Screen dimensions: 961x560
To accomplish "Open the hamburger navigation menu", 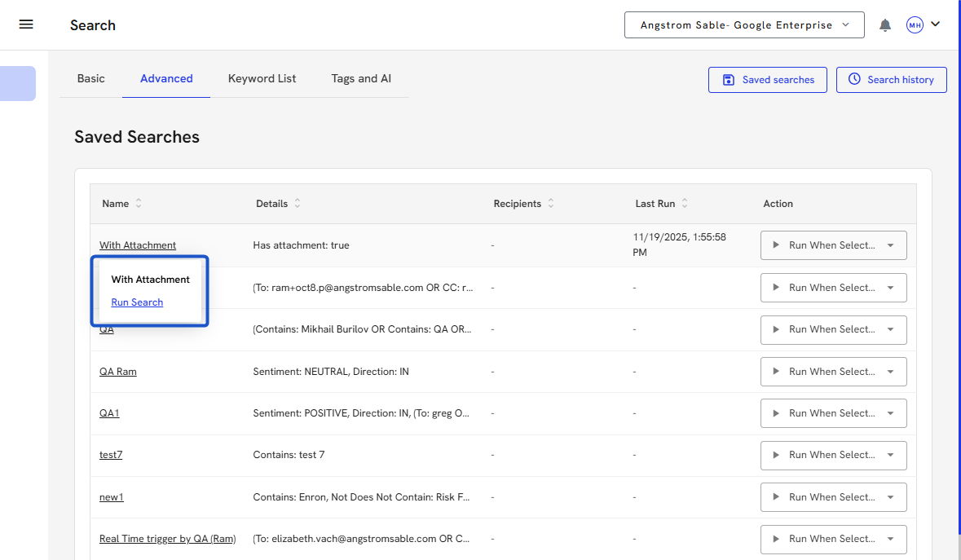I will coord(26,24).
